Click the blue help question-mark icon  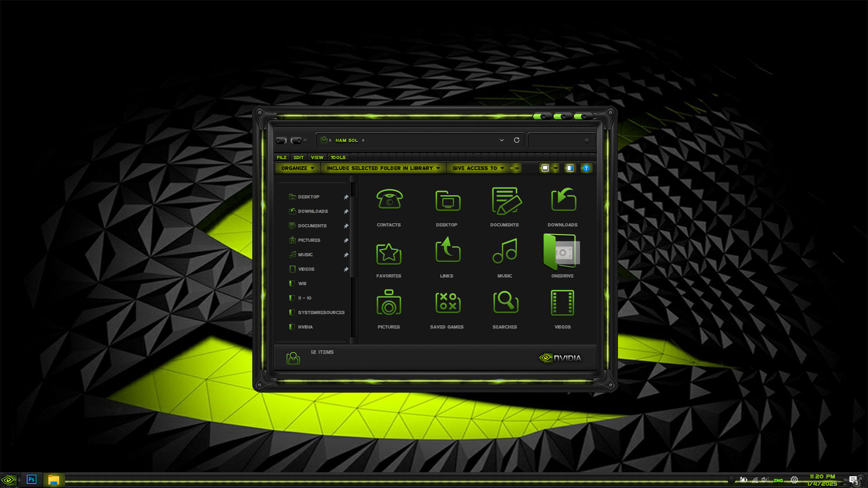(586, 168)
